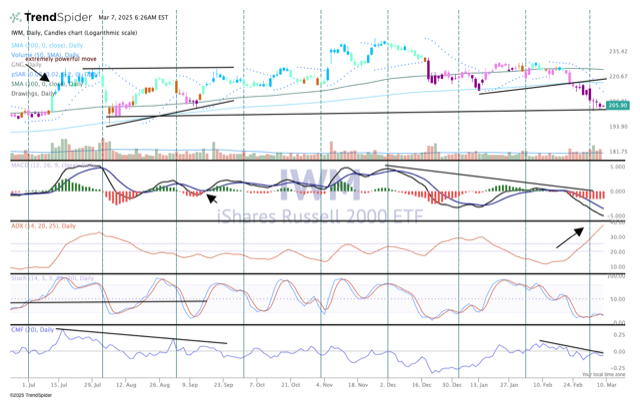Click the 235.42 price axis label
This screenshot has height=400, width=640.
click(x=617, y=50)
